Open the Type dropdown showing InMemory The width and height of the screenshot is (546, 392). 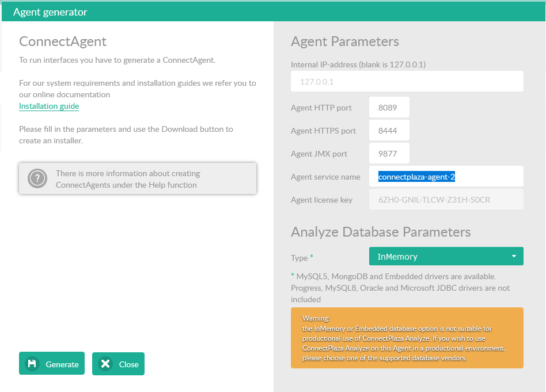(x=446, y=256)
